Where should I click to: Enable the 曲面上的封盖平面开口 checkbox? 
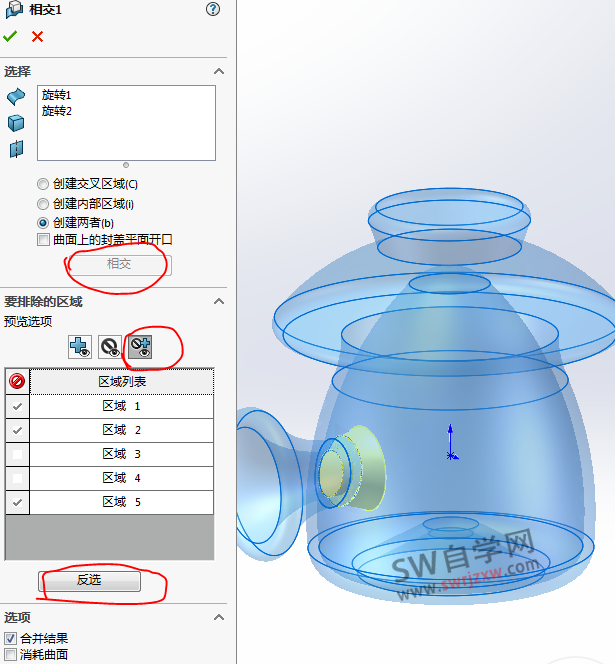[x=43, y=240]
